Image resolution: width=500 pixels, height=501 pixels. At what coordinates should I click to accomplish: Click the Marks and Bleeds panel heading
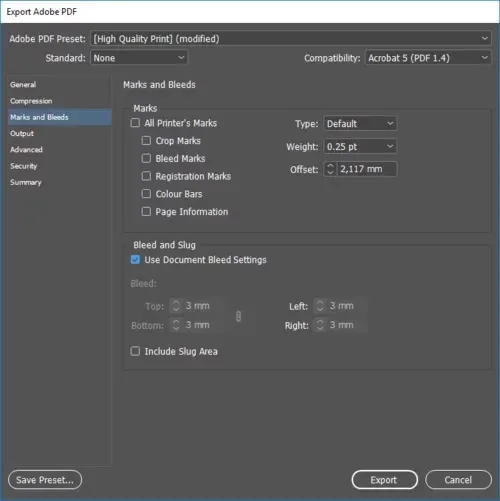[x=159, y=85]
